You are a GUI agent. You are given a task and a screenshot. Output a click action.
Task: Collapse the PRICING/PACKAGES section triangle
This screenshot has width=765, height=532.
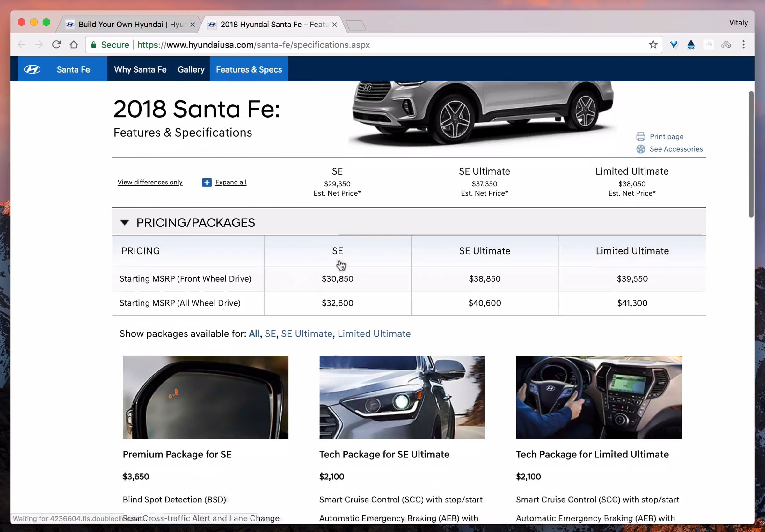[125, 222]
